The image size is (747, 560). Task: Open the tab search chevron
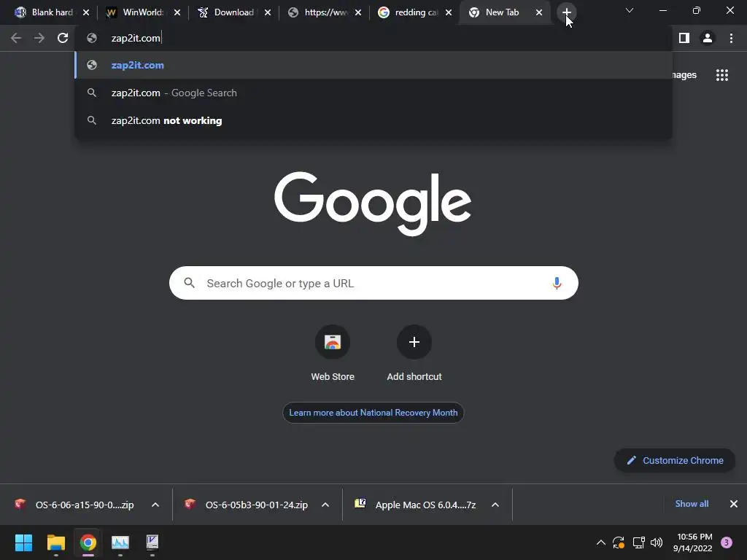coord(630,10)
